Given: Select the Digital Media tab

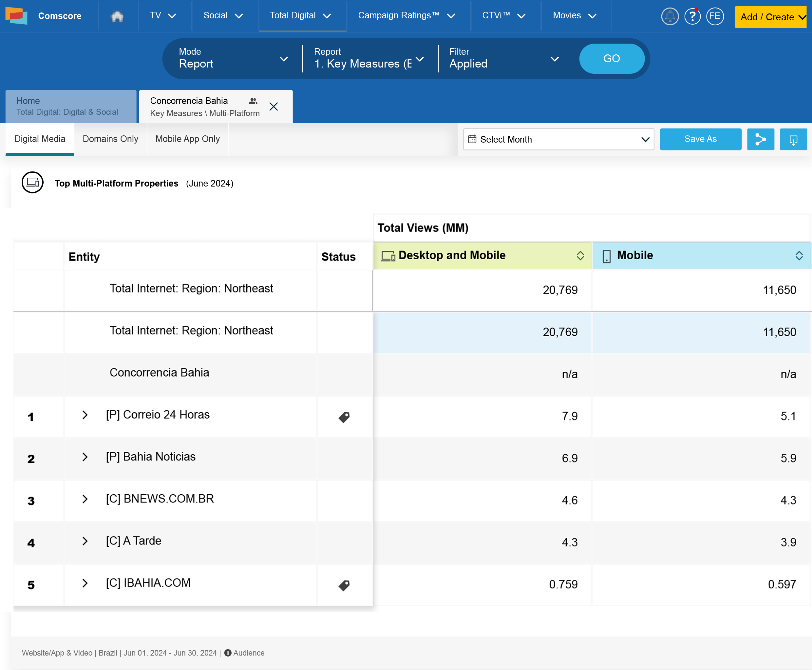Looking at the screenshot, I should tap(40, 139).
